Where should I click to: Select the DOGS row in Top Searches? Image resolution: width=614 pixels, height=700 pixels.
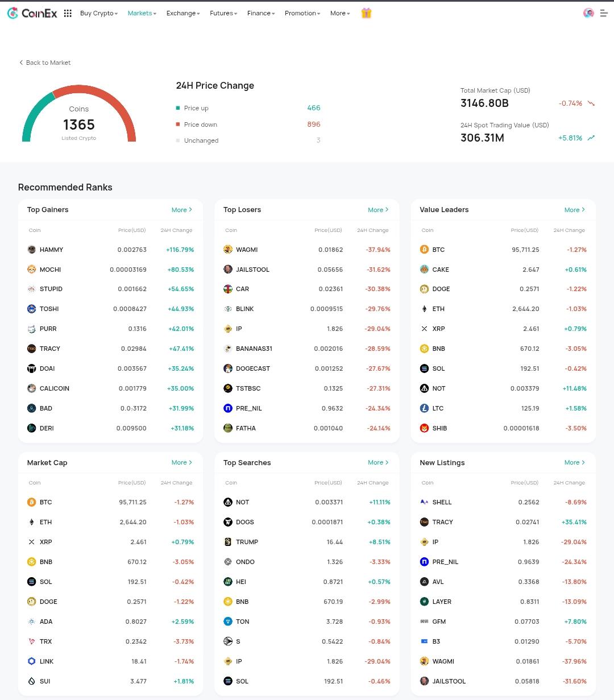[x=306, y=522]
